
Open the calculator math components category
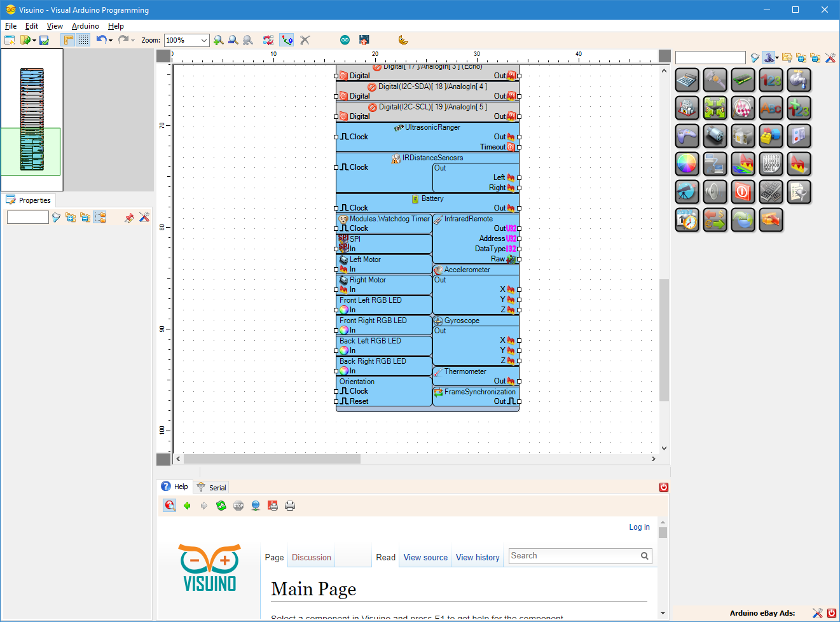click(x=687, y=79)
